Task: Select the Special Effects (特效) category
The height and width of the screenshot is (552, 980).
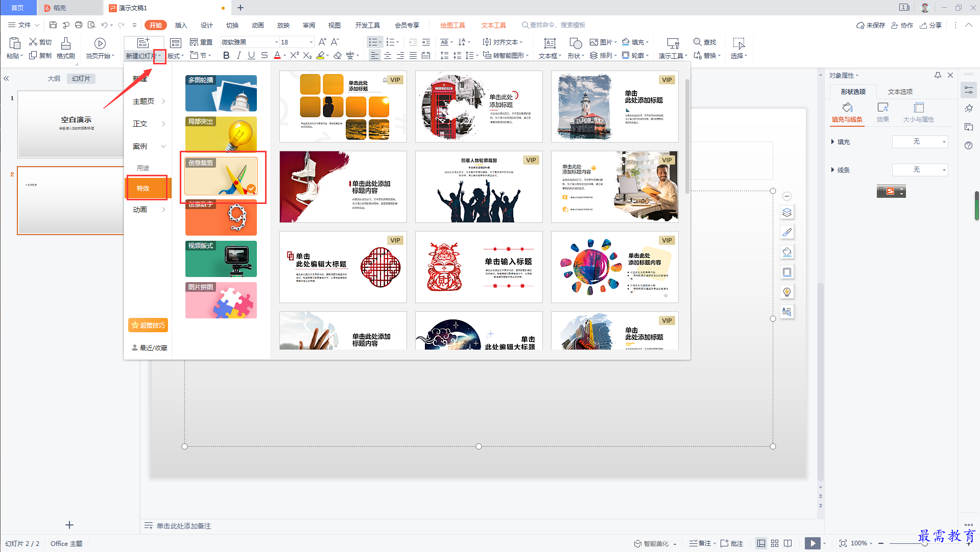Action: pyautogui.click(x=147, y=188)
